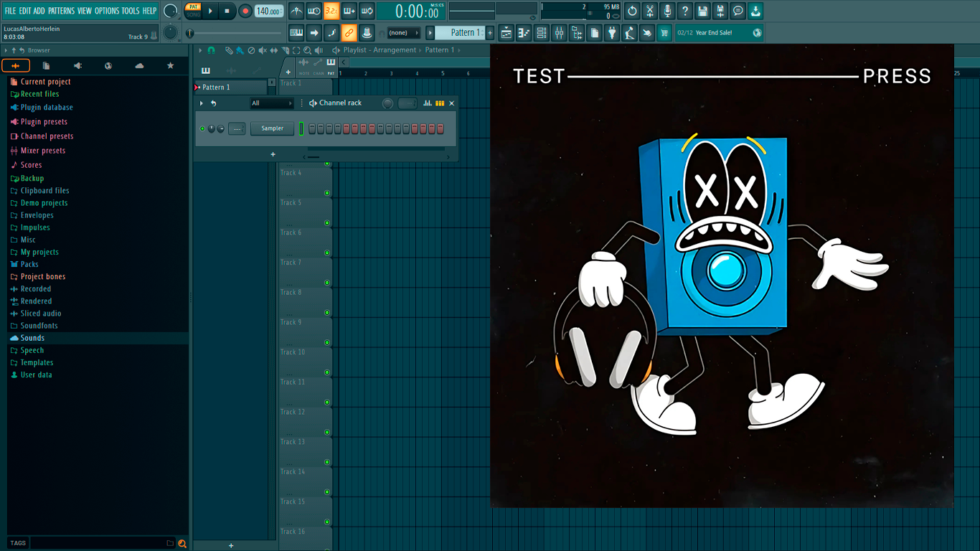Viewport: 980px width, 551px height.
Task: Open the mixer view icon
Action: click(559, 32)
